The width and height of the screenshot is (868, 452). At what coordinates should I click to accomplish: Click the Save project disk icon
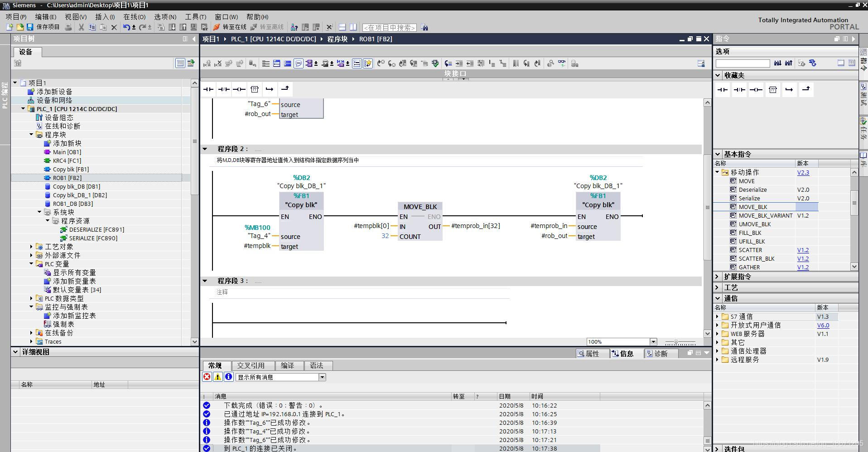click(x=30, y=27)
